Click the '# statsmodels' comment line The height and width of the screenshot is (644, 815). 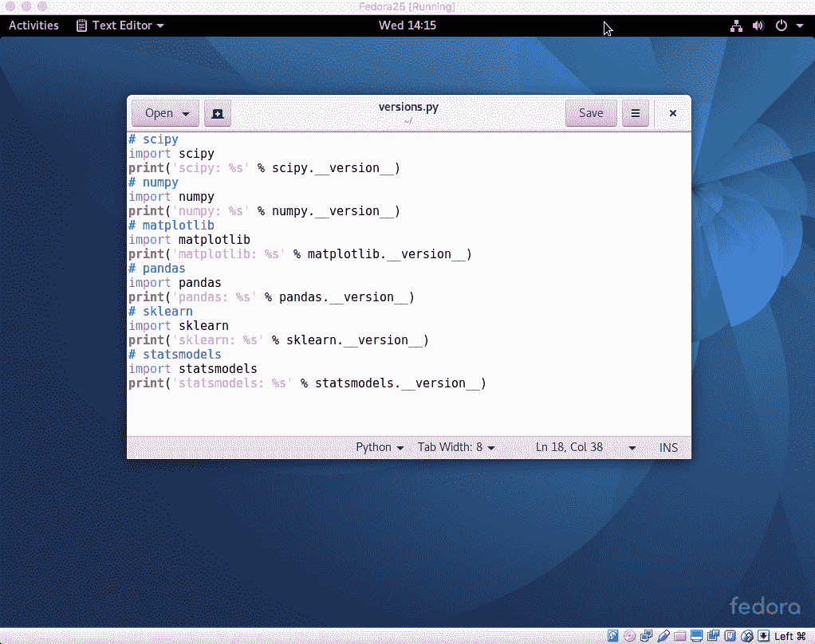(x=175, y=355)
